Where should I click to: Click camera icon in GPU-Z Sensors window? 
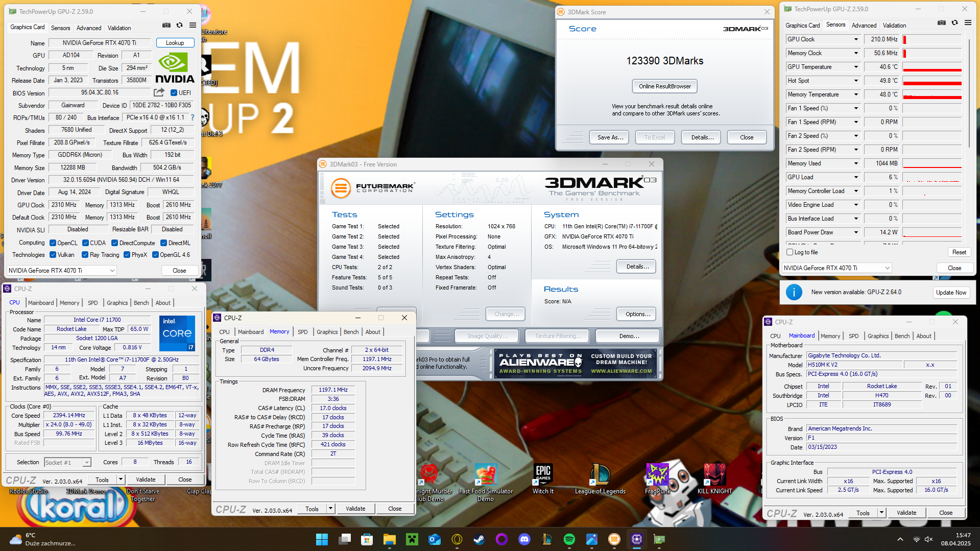click(942, 23)
